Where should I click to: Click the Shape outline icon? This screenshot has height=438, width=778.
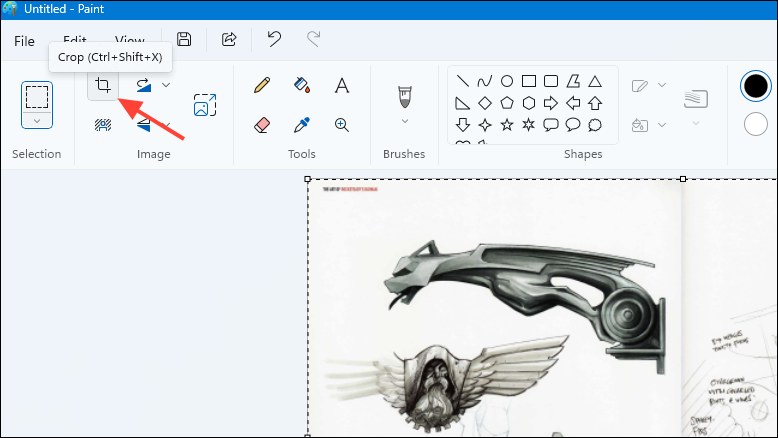click(x=640, y=85)
